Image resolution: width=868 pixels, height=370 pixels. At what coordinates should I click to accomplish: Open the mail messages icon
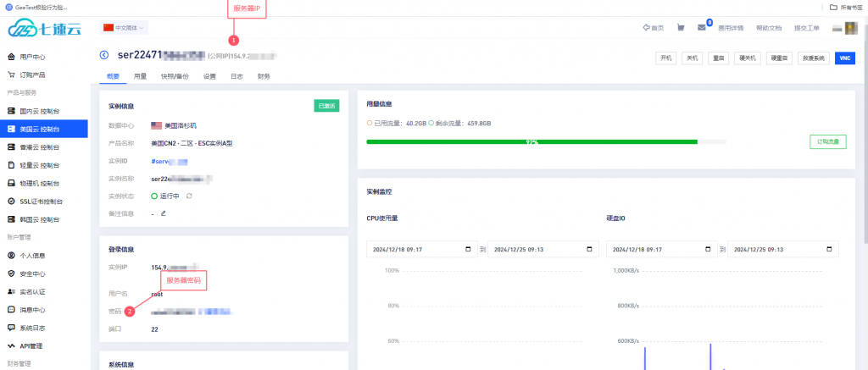pyautogui.click(x=701, y=28)
